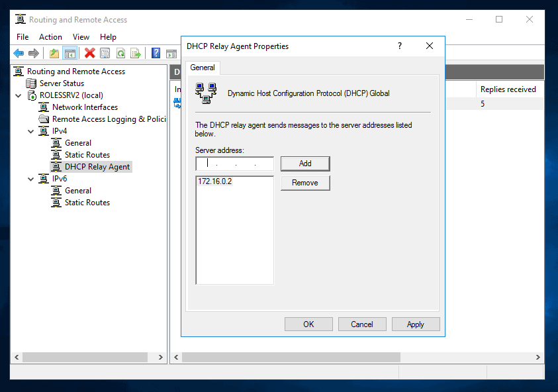Click inside the Server address input field
The height and width of the screenshot is (392, 558).
(x=235, y=164)
